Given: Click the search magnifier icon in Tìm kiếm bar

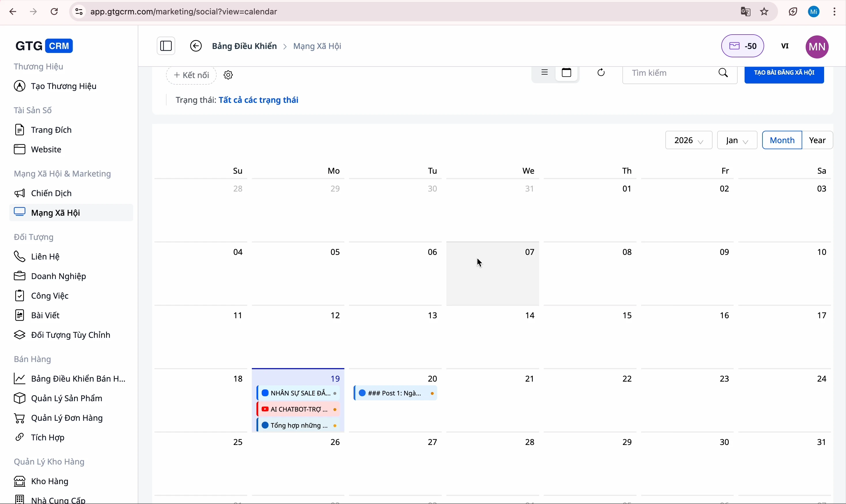Looking at the screenshot, I should [723, 73].
